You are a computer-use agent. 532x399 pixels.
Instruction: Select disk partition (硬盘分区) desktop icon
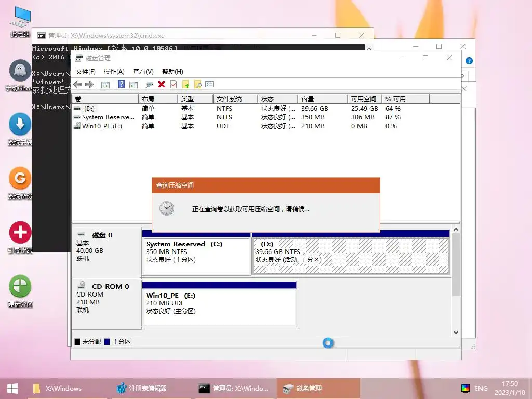coord(20,291)
